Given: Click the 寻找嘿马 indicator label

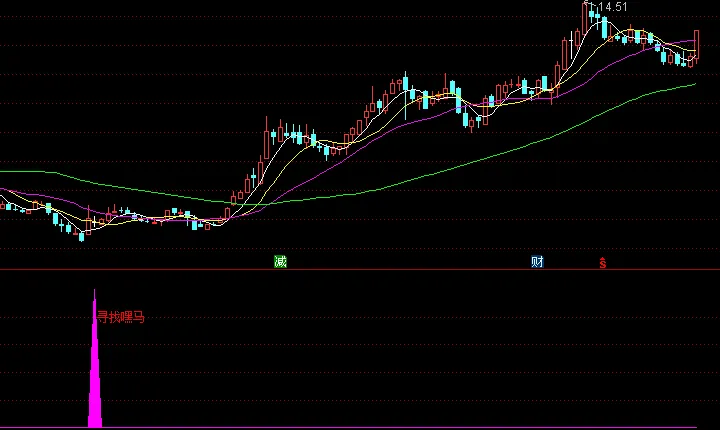Looking at the screenshot, I should [121, 317].
